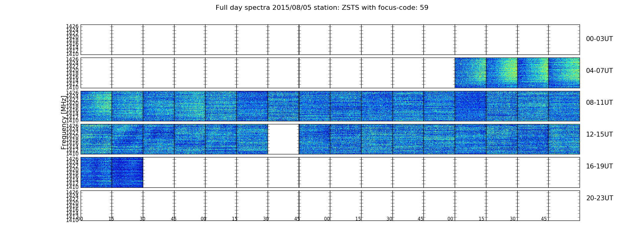Click the "1410" frequency tick of the 20-23UT row
This screenshot has height=245, width=644.
click(72, 220)
